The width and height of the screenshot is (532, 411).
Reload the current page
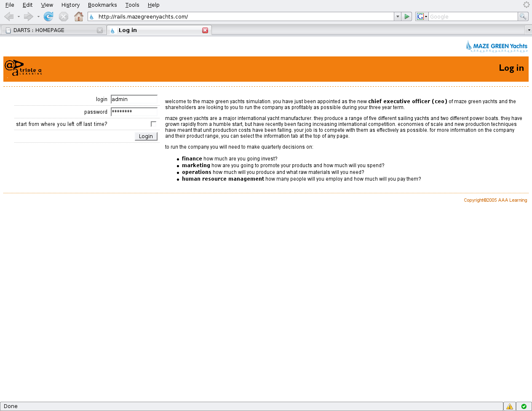tap(48, 16)
